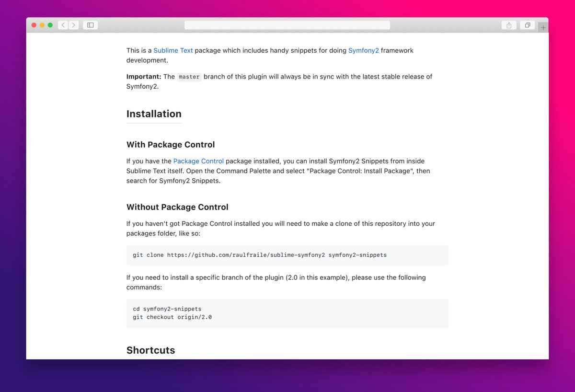Click the 'cd symfony2-snippets' code line
Viewport: 575px width, 392px height.
pyautogui.click(x=167, y=309)
